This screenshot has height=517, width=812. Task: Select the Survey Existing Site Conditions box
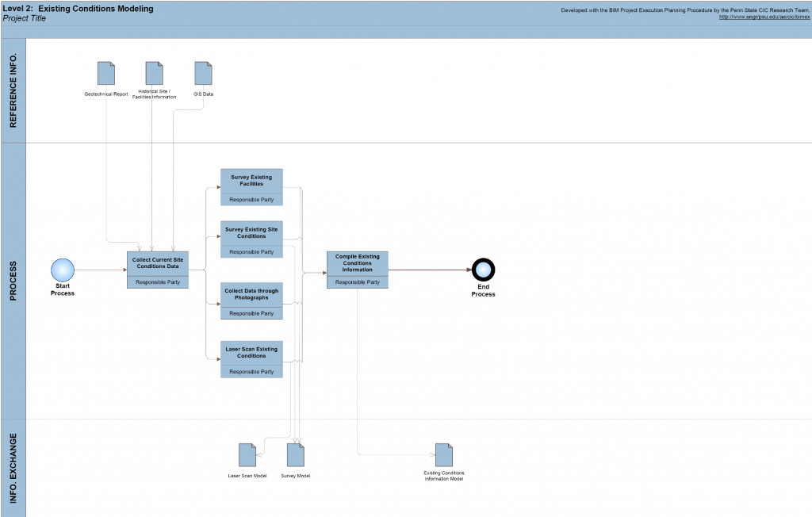(251, 233)
